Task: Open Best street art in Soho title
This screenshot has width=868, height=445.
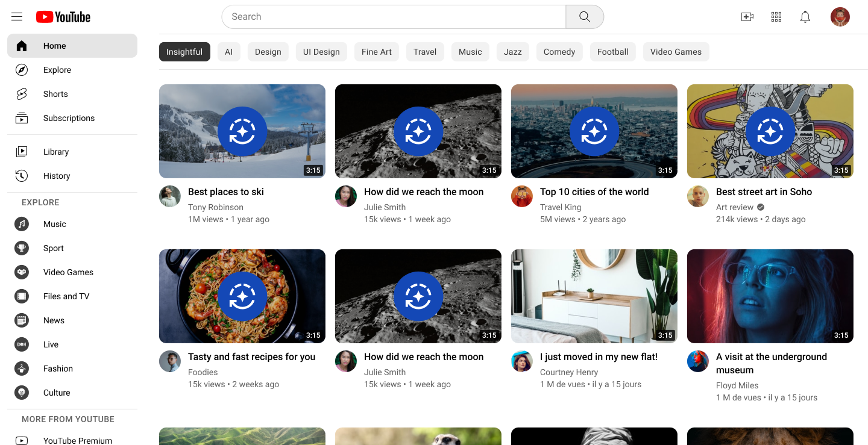Action: tap(764, 191)
